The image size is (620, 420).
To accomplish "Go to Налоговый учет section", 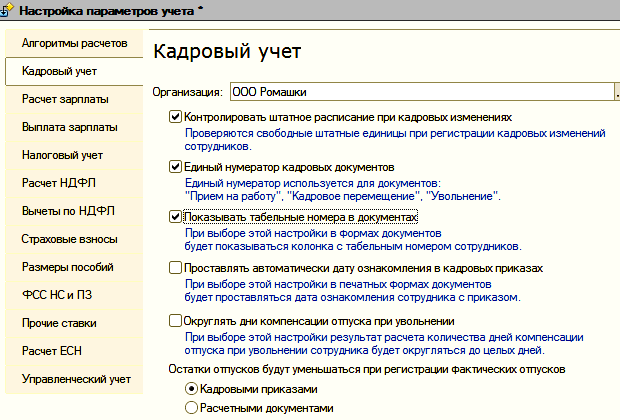I will point(74,155).
